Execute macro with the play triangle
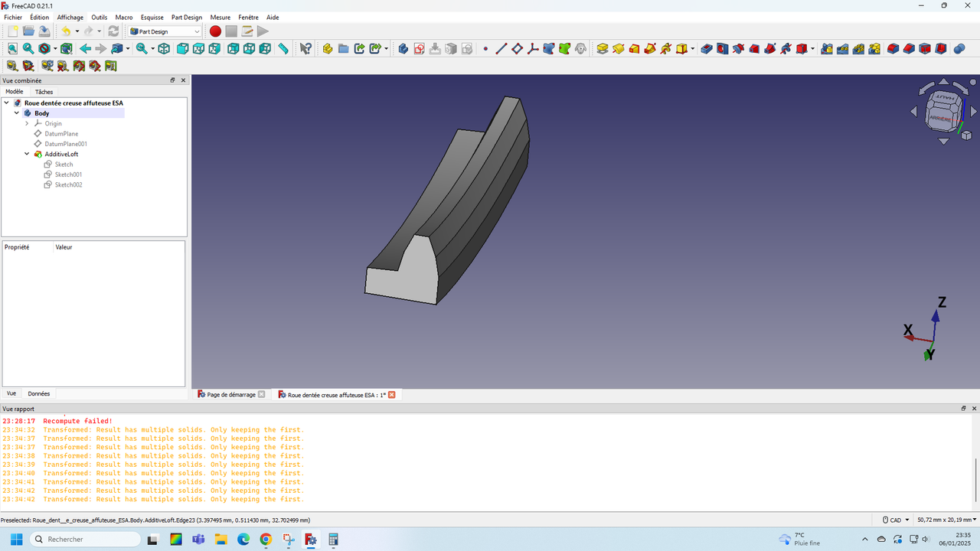Screen dimensions: 980x551 [263, 31]
